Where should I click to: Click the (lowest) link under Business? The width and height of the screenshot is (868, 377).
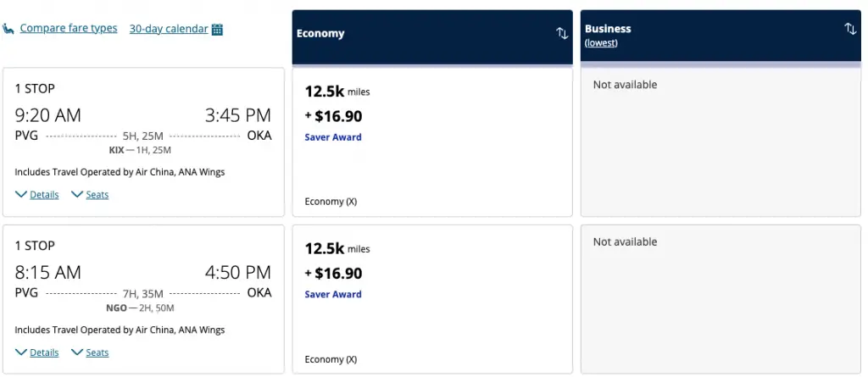coord(601,43)
